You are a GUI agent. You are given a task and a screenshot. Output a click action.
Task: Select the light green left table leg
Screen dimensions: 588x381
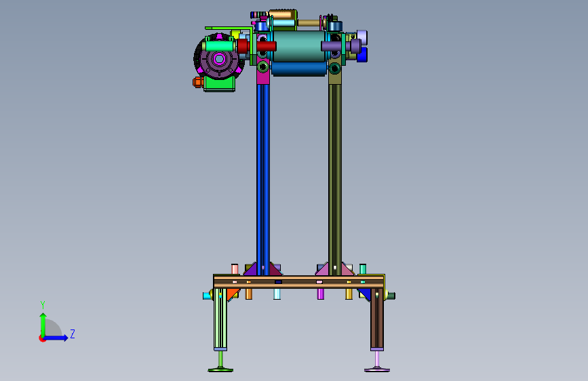click(x=220, y=319)
